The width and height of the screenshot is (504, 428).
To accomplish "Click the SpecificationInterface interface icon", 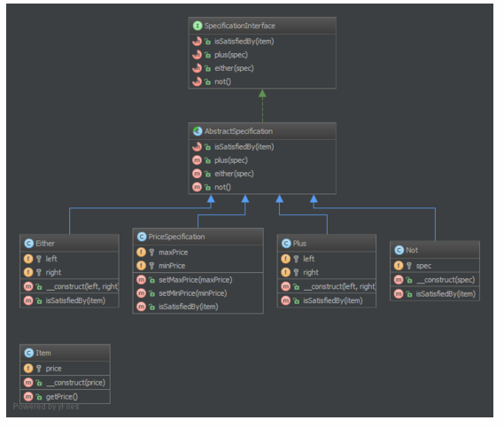I will tap(198, 26).
